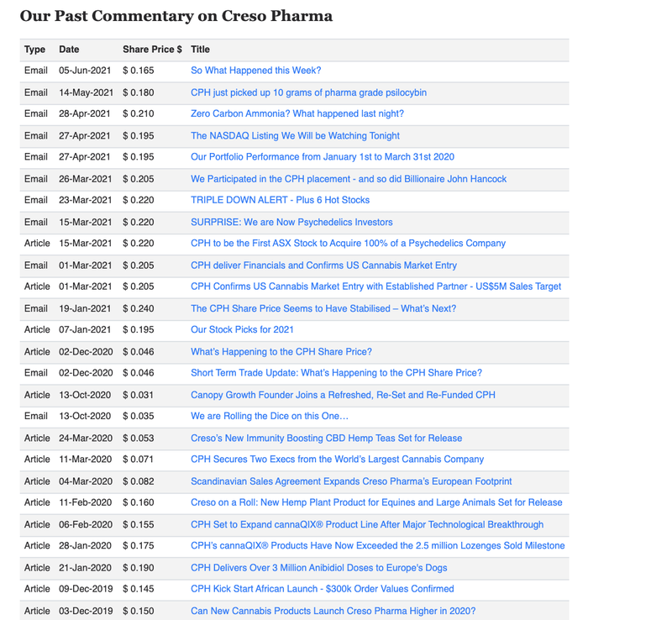Select the date cell '11-Mar-2020'
The image size is (672, 620).
[x=86, y=460]
